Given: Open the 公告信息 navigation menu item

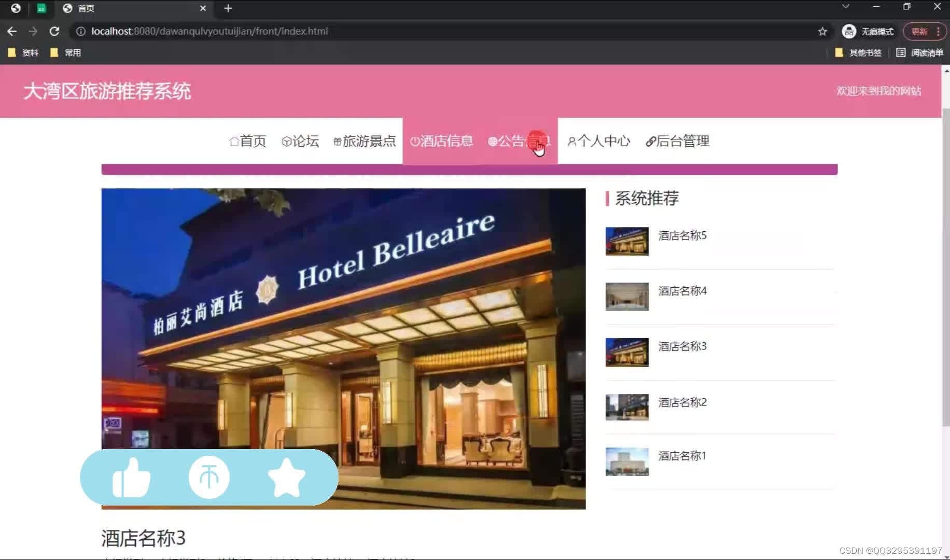Looking at the screenshot, I should click(x=519, y=141).
